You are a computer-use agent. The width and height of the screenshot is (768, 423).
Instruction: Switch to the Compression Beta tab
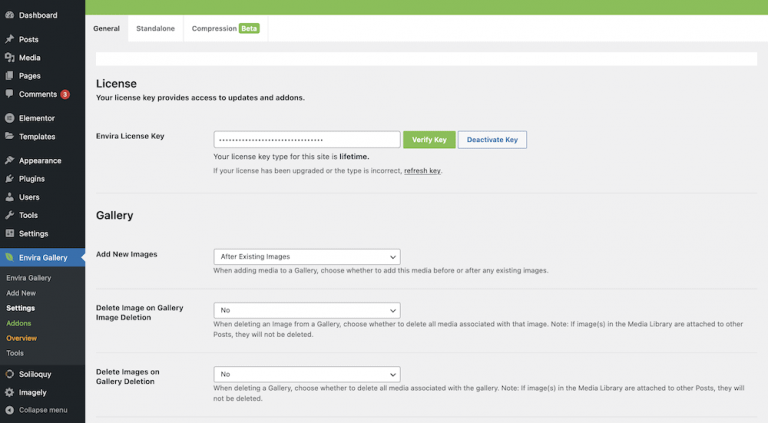pos(225,28)
